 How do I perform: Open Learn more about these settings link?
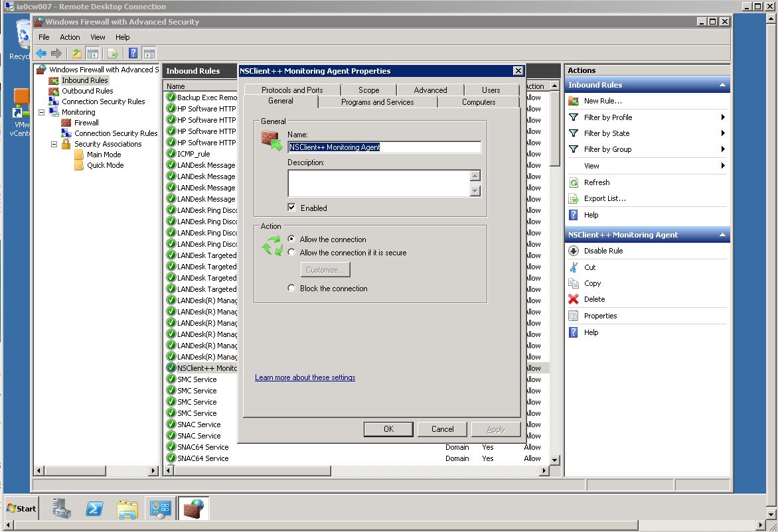click(305, 377)
